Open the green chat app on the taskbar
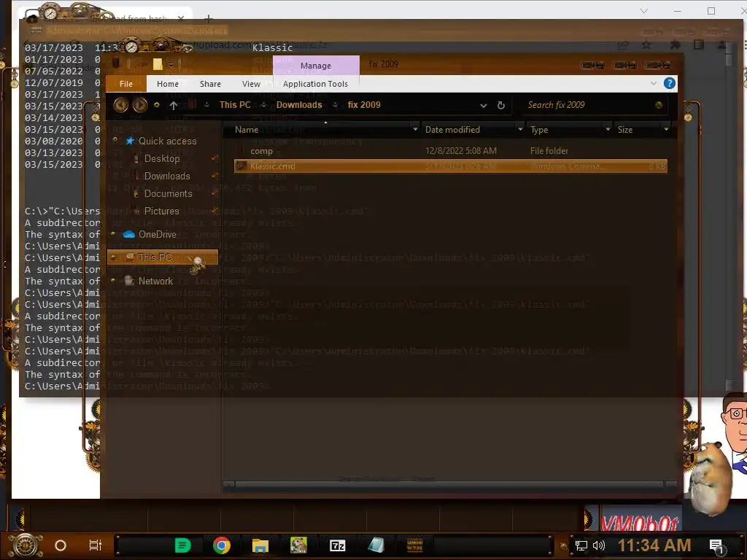Viewport: 747px width, 560px height. pos(182,545)
